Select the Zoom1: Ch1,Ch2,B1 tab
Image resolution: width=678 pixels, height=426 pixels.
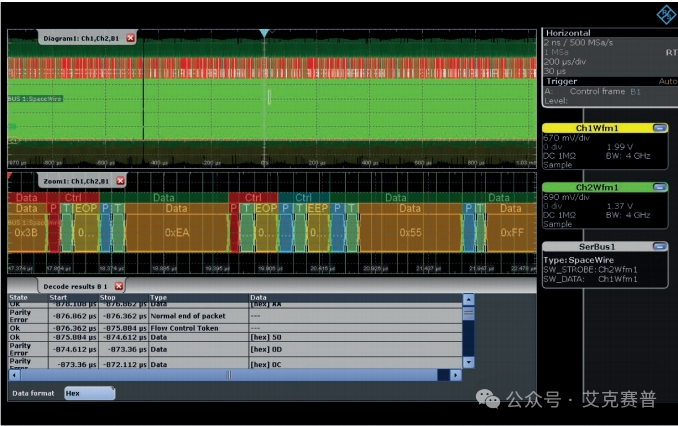tap(75, 181)
